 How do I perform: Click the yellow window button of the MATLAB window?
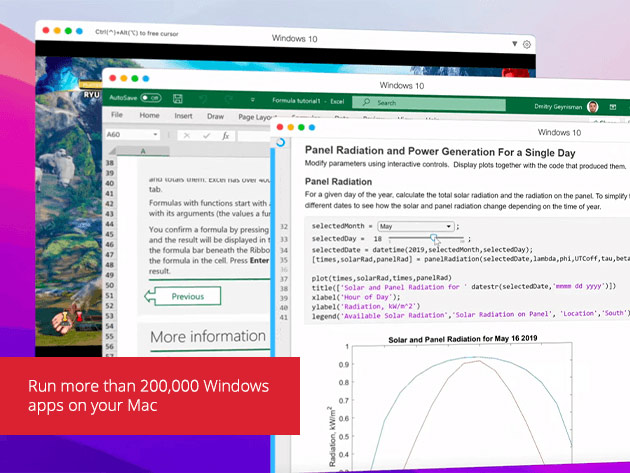(290, 127)
